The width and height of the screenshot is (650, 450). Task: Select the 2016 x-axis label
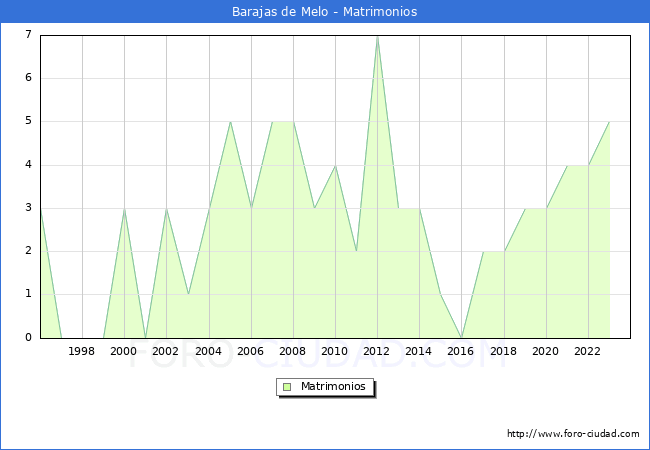461,351
